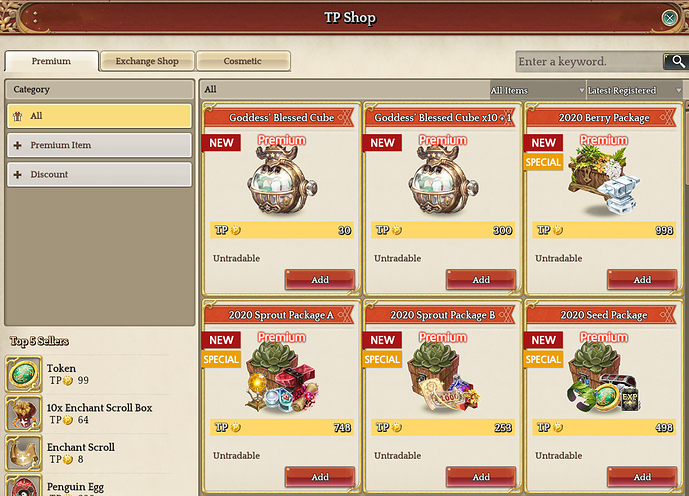Click the Penguin Egg icon
The height and width of the screenshot is (496, 689).
23,485
